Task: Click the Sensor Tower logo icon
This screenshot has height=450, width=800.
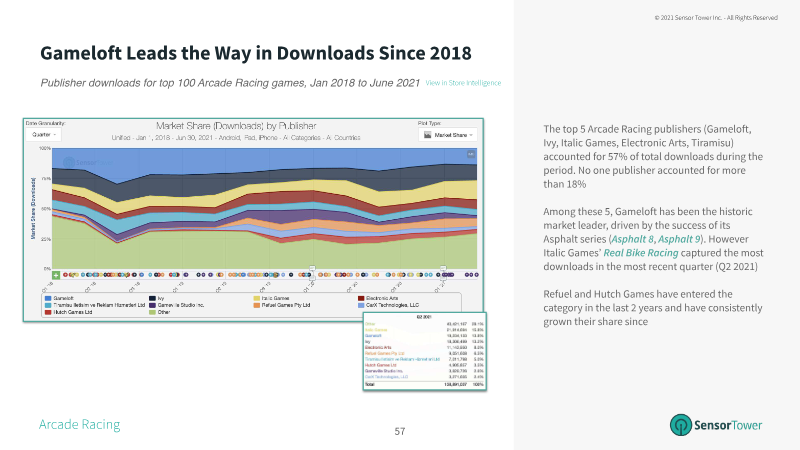Action: 681,424
